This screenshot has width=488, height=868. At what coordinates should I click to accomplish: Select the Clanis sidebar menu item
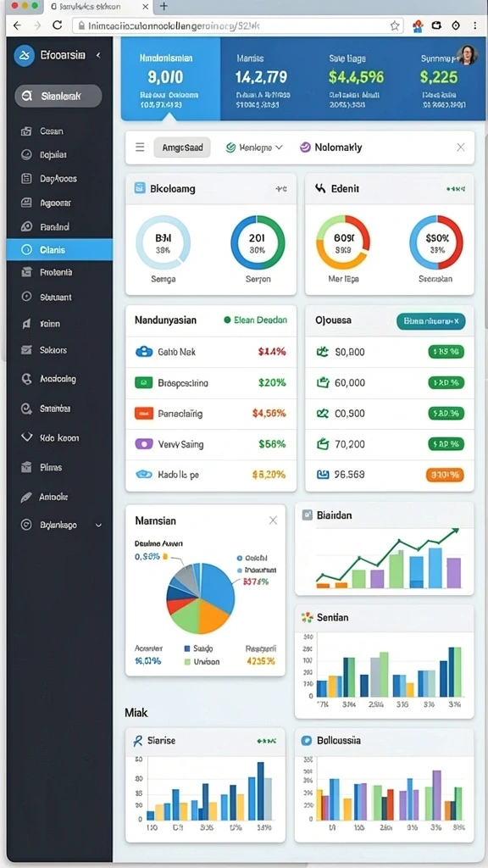tap(60, 250)
